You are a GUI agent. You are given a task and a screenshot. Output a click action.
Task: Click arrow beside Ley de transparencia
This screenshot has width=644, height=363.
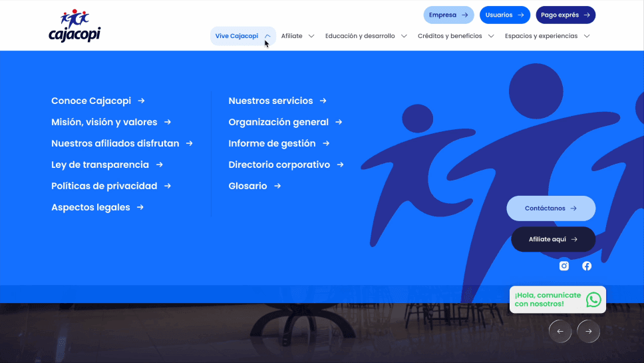pyautogui.click(x=160, y=165)
